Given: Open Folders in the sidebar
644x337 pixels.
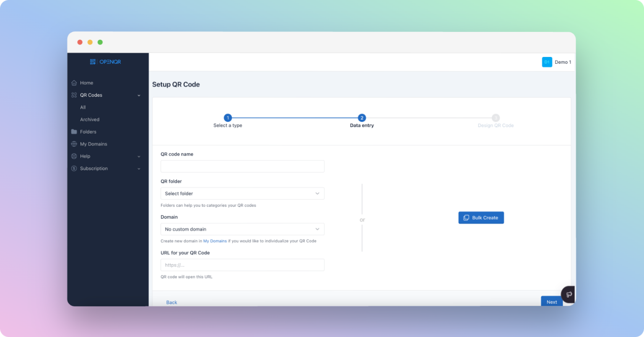Looking at the screenshot, I should click(x=88, y=132).
